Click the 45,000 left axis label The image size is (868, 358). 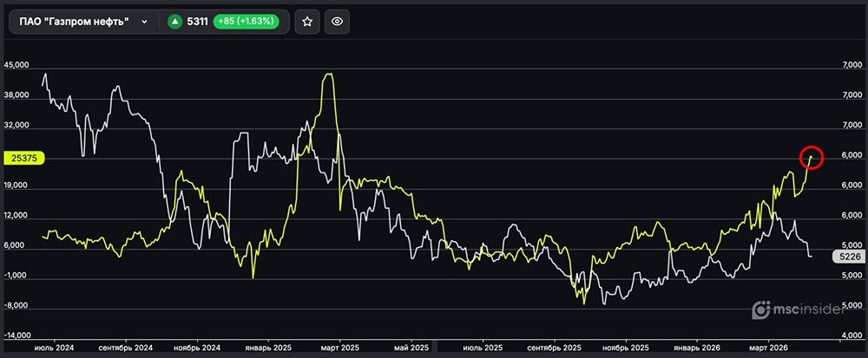(17, 66)
